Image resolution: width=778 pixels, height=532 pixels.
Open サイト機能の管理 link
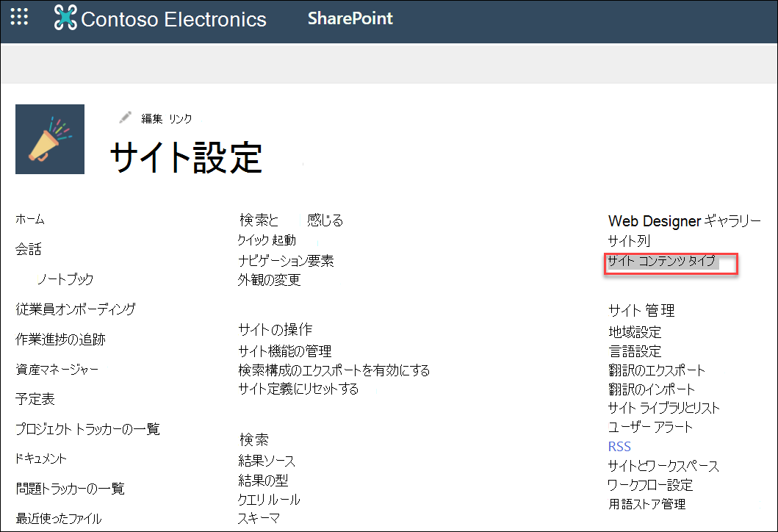point(285,351)
